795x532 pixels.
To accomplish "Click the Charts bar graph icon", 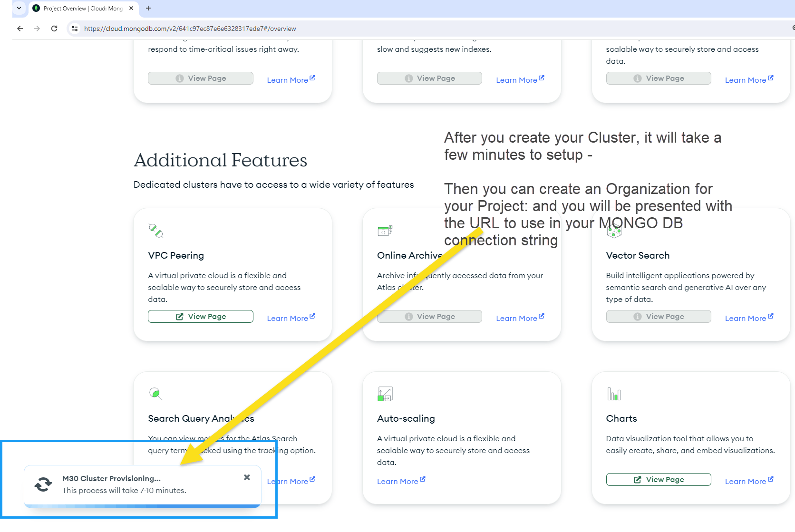I will pyautogui.click(x=614, y=394).
